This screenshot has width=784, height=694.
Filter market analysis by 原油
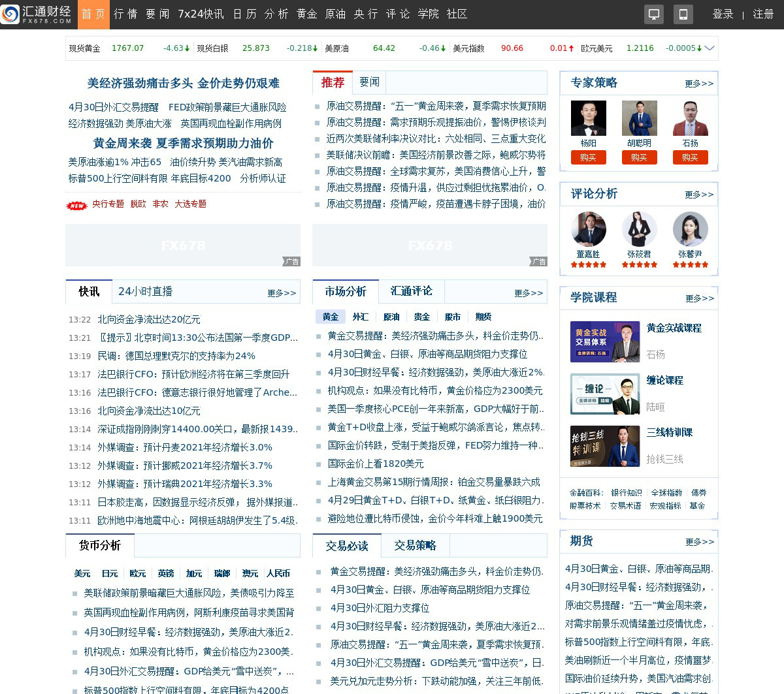point(391,317)
